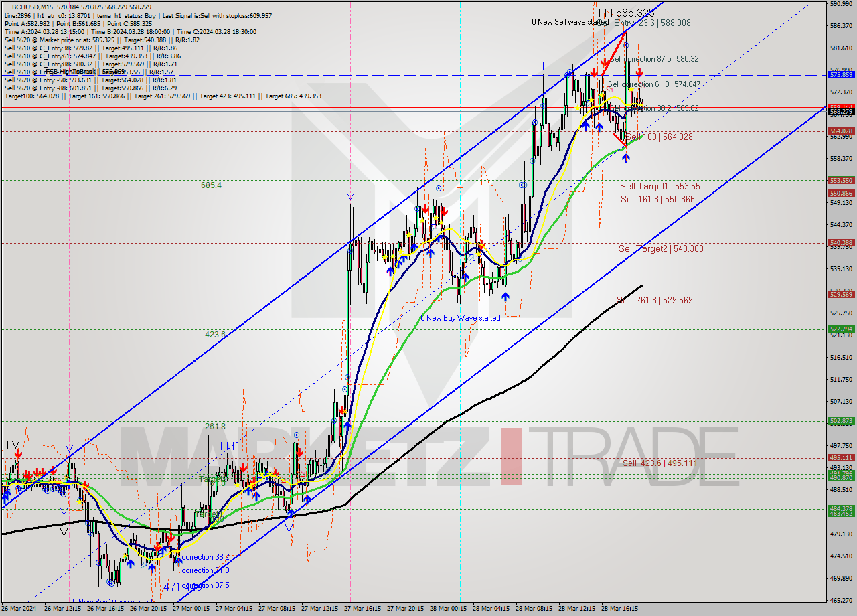Click the '28 Mar 08:15' time axis label
857x616 pixels.
(x=534, y=609)
